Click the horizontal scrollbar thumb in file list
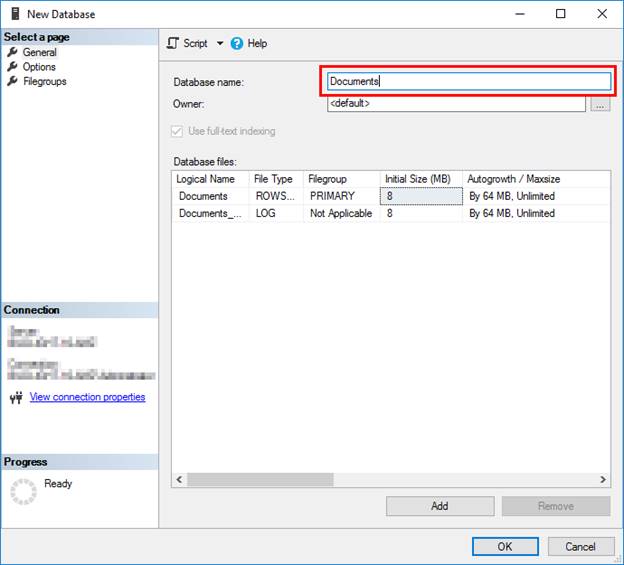 pos(260,479)
